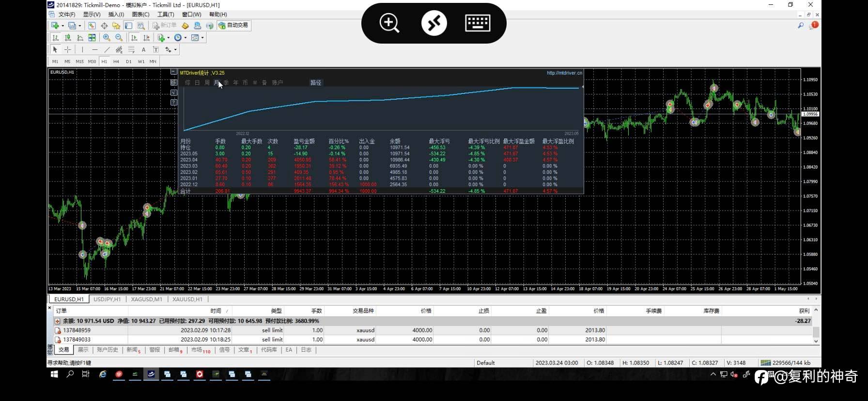Select the trendline drawing tool
The width and height of the screenshot is (868, 401).
107,49
